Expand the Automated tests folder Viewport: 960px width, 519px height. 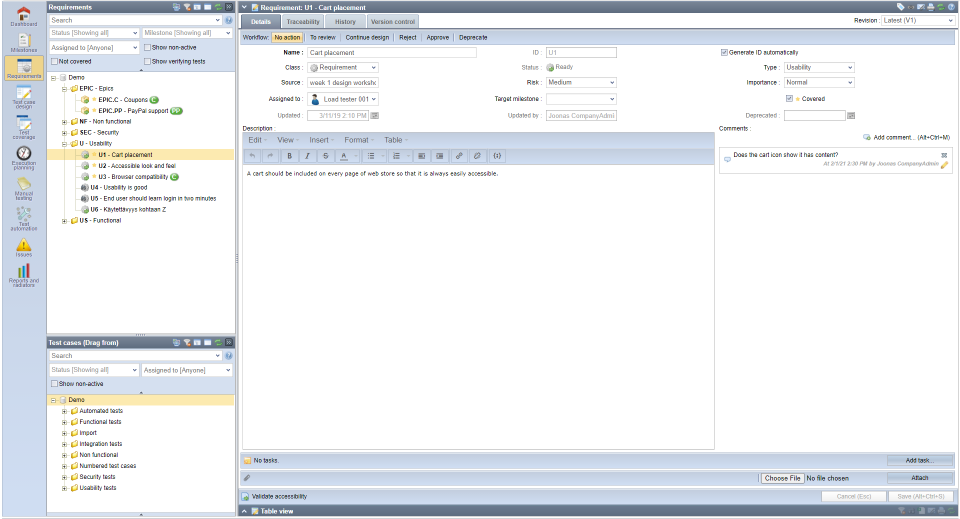click(x=64, y=411)
